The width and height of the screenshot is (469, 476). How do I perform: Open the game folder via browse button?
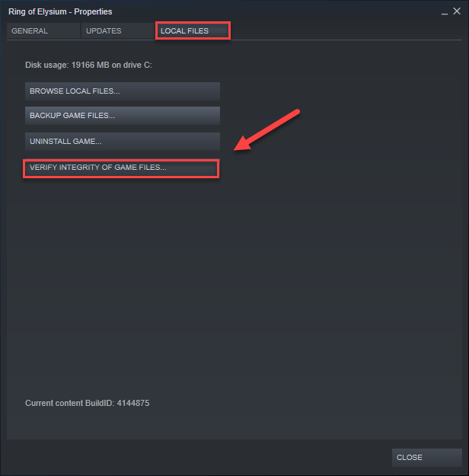point(123,91)
